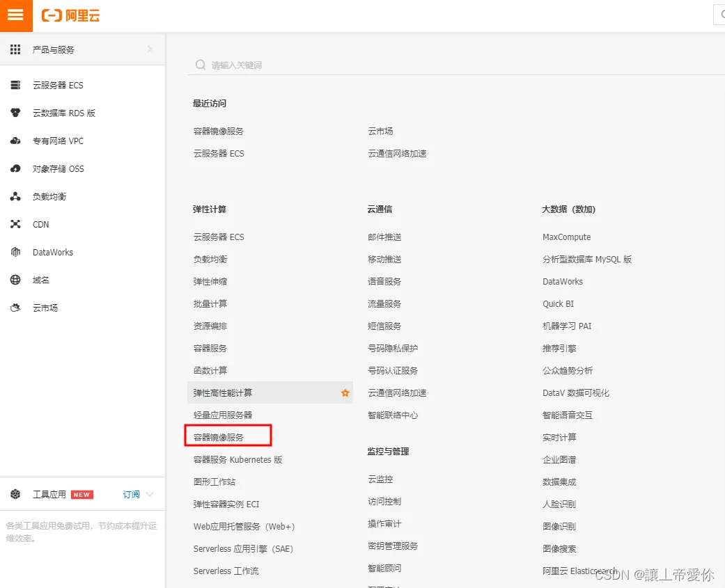Open 弹性伸缩 service
725x588 pixels.
click(x=210, y=281)
